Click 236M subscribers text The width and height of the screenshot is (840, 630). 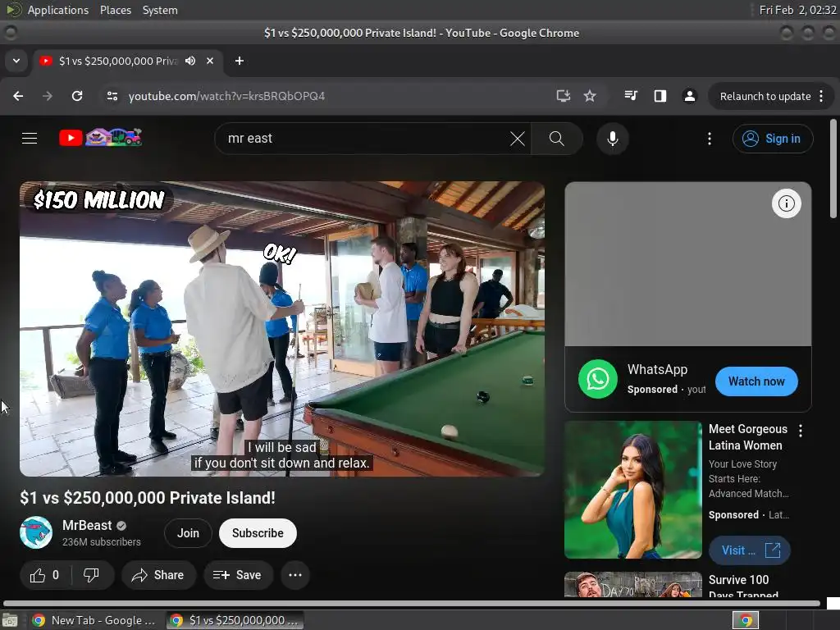tap(101, 542)
